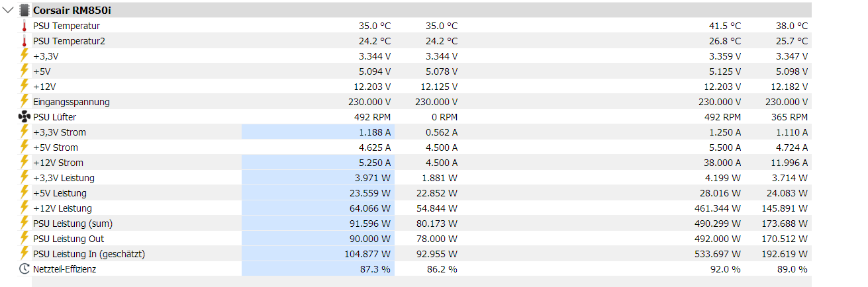Click the 145.891 W average power value
Image resolution: width=868 pixels, height=287 pixels.
(x=786, y=208)
